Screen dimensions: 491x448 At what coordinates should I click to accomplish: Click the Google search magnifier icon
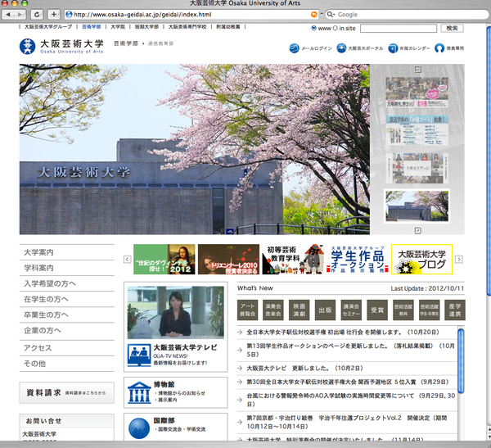(x=331, y=15)
